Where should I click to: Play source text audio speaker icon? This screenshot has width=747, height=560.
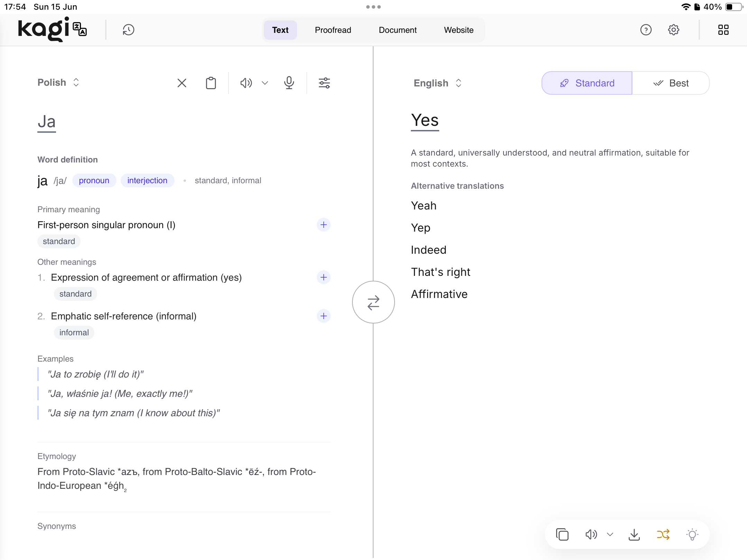coord(246,83)
